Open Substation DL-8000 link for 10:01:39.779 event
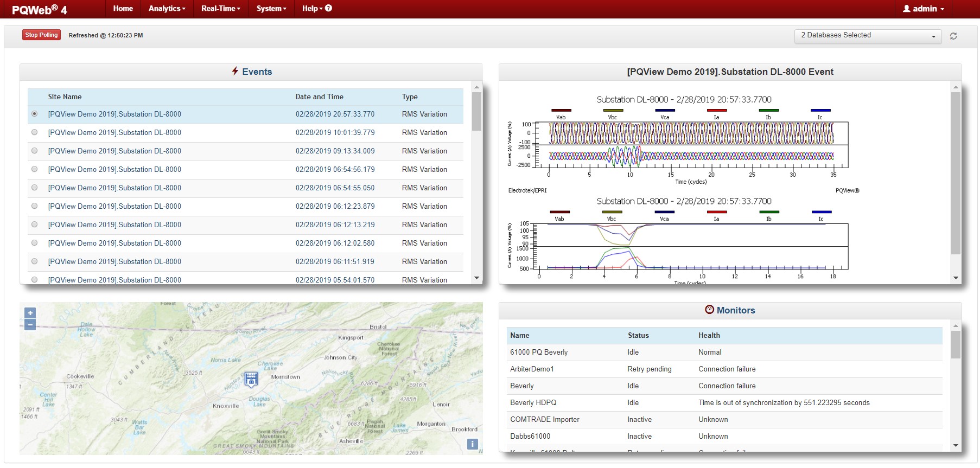The height and width of the screenshot is (468, 980). click(x=114, y=132)
